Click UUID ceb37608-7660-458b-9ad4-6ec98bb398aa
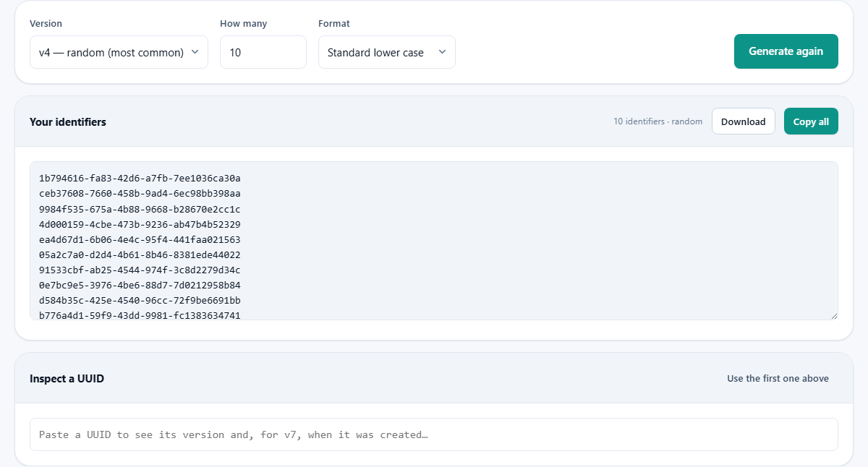The height and width of the screenshot is (467, 868). click(x=140, y=194)
